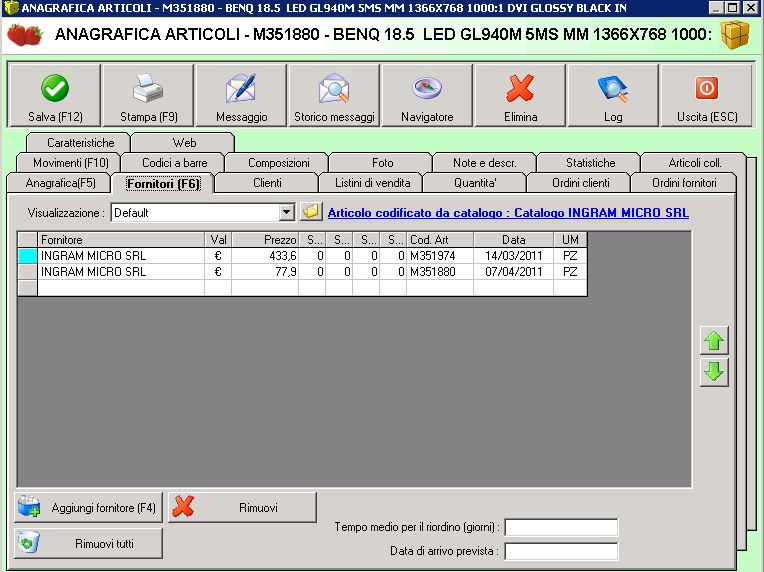Switch to the Web tab

click(184, 143)
